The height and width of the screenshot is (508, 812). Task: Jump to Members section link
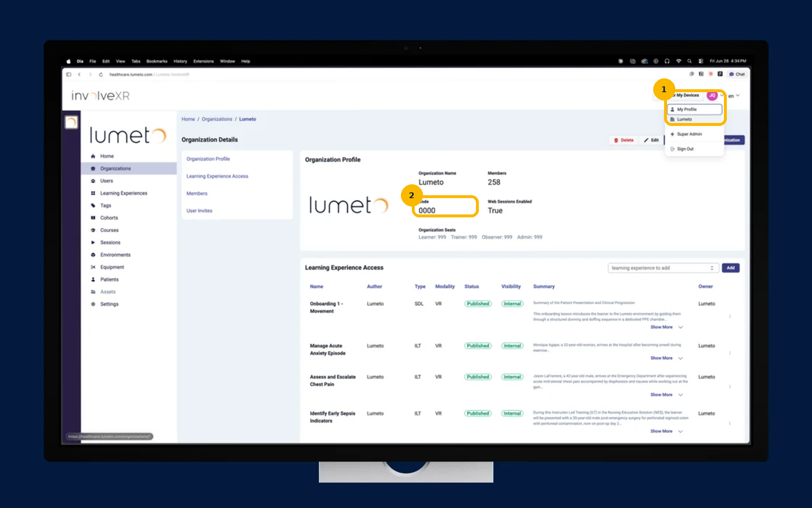pyautogui.click(x=197, y=193)
